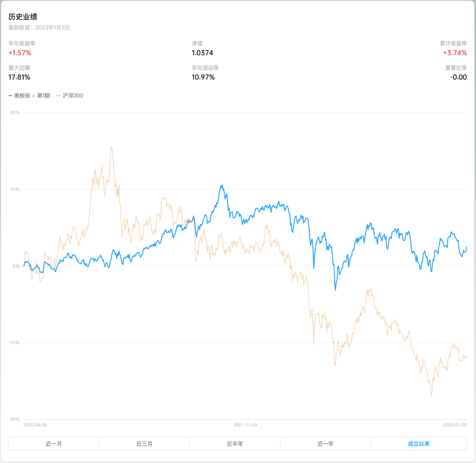Select the 近一月 time range tab
476x463 pixels.
(54, 444)
